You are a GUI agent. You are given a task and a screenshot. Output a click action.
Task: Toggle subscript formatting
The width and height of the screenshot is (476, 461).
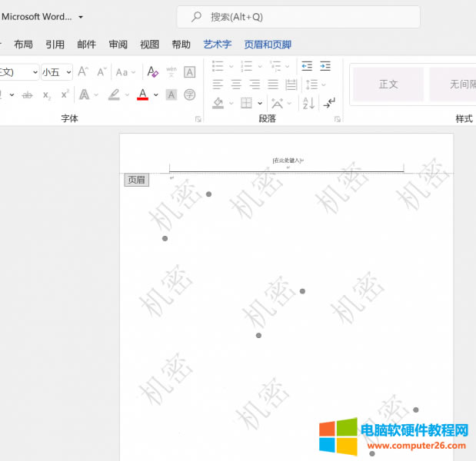pos(47,95)
